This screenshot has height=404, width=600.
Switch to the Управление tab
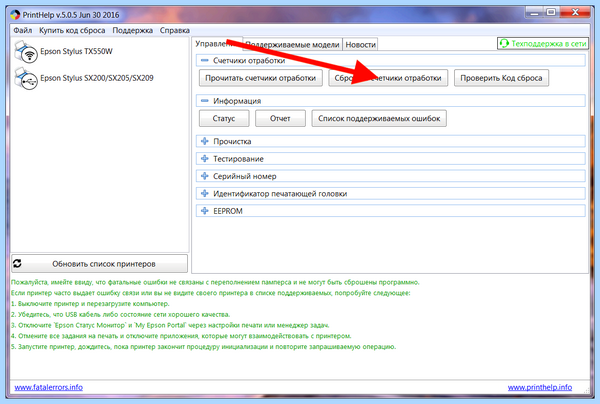[x=218, y=44]
